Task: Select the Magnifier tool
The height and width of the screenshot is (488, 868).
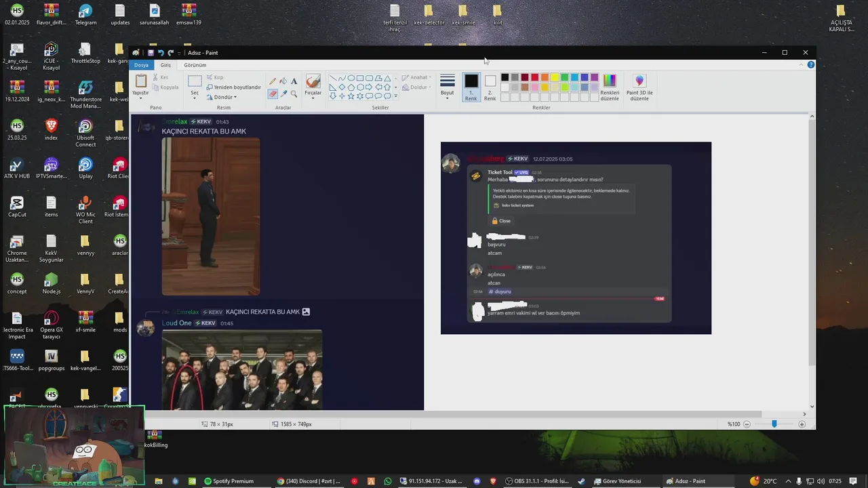Action: point(294,94)
